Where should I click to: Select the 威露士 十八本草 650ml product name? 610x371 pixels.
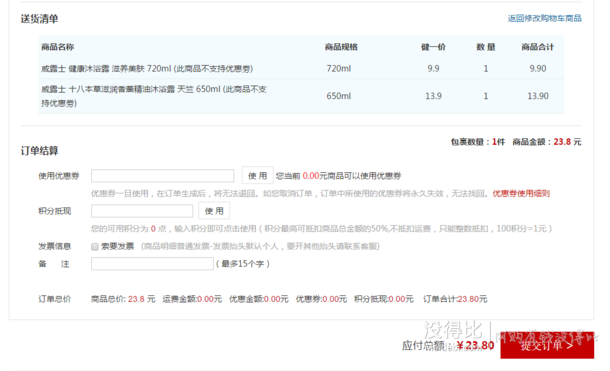tap(154, 96)
